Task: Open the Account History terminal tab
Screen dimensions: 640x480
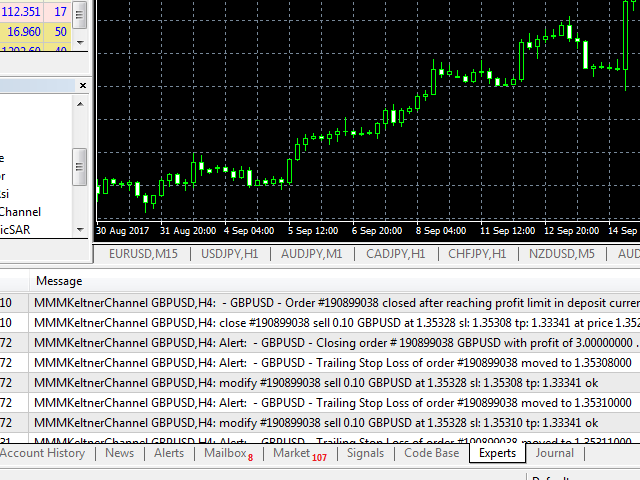Action: click(42, 453)
